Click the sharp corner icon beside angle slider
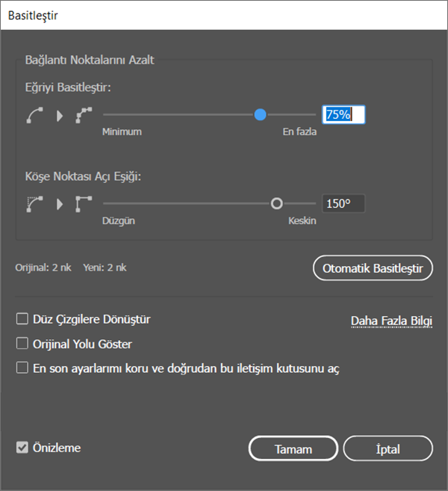The width and height of the screenshot is (448, 491). coord(84,204)
